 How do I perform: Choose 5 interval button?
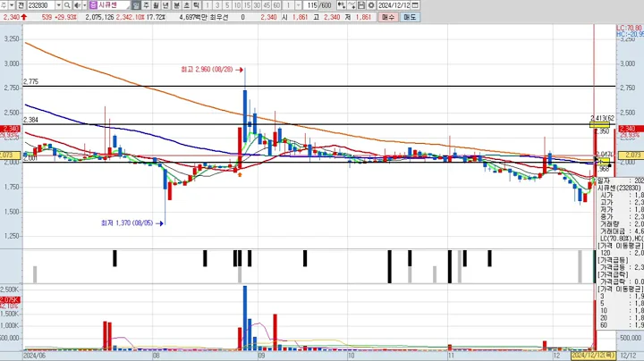pyautogui.click(x=227, y=5)
